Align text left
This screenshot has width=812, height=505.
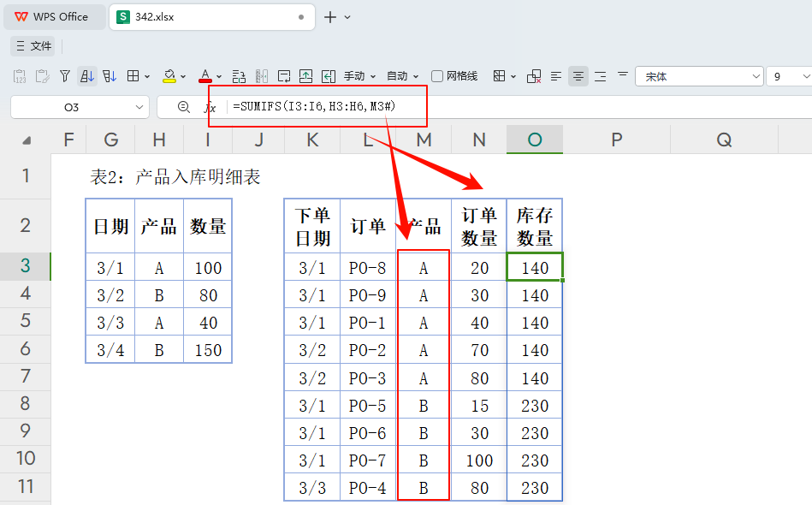[x=556, y=77]
